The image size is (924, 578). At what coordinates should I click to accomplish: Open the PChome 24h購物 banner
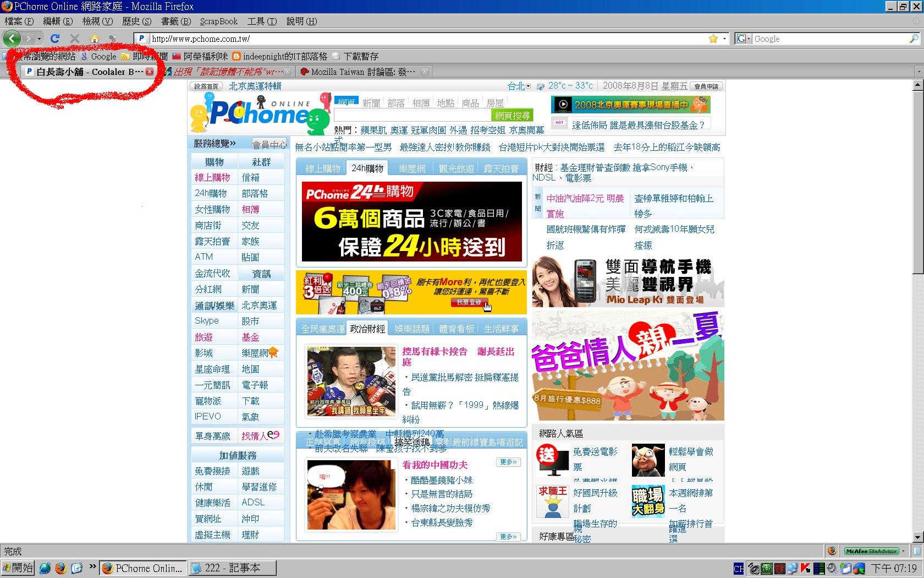412,221
